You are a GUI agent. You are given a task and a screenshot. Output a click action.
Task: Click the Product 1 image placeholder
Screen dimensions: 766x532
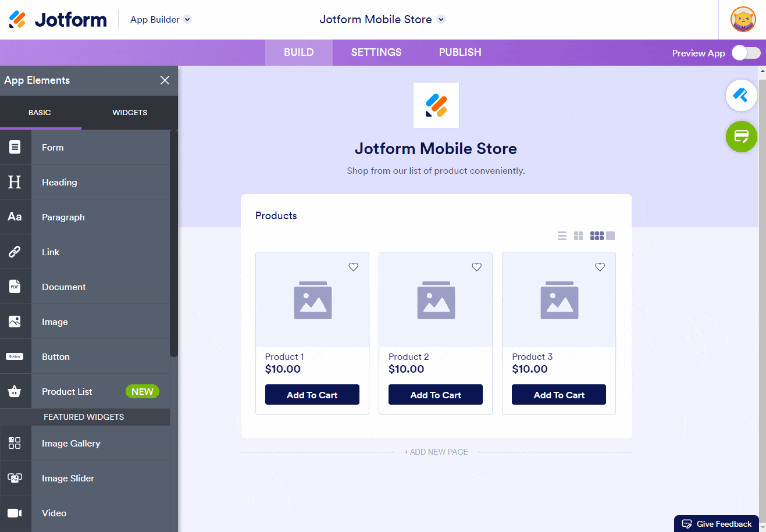click(x=313, y=301)
